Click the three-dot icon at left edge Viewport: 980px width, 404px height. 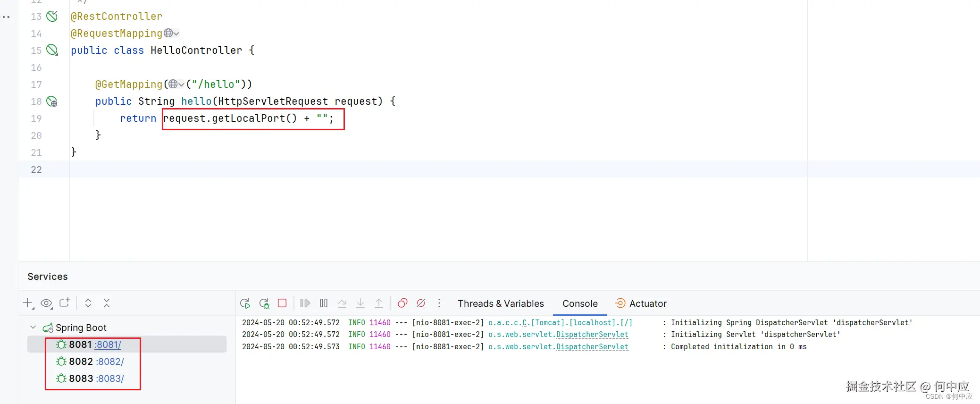pos(6,17)
